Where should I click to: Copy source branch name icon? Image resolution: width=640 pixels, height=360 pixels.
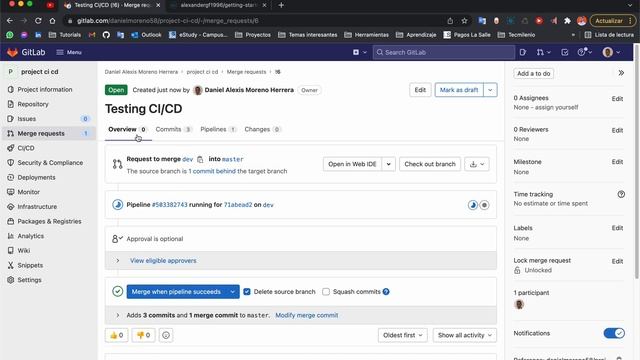(200, 159)
